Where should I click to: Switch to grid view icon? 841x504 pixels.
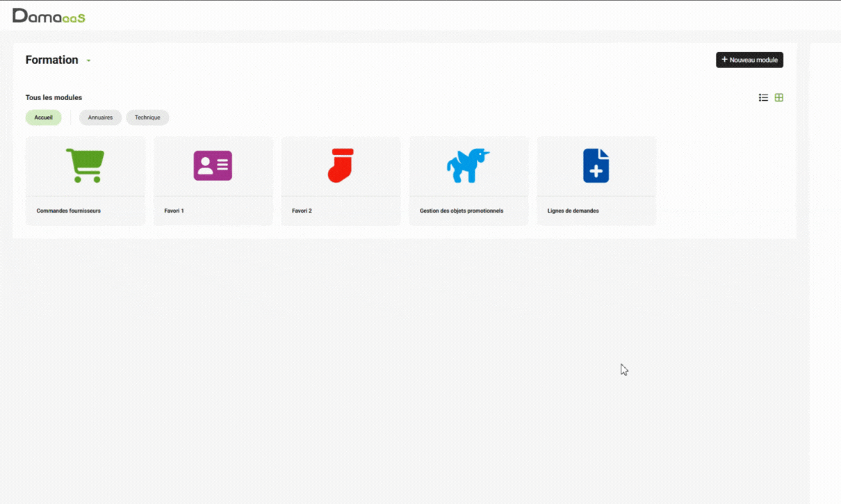[x=779, y=98]
